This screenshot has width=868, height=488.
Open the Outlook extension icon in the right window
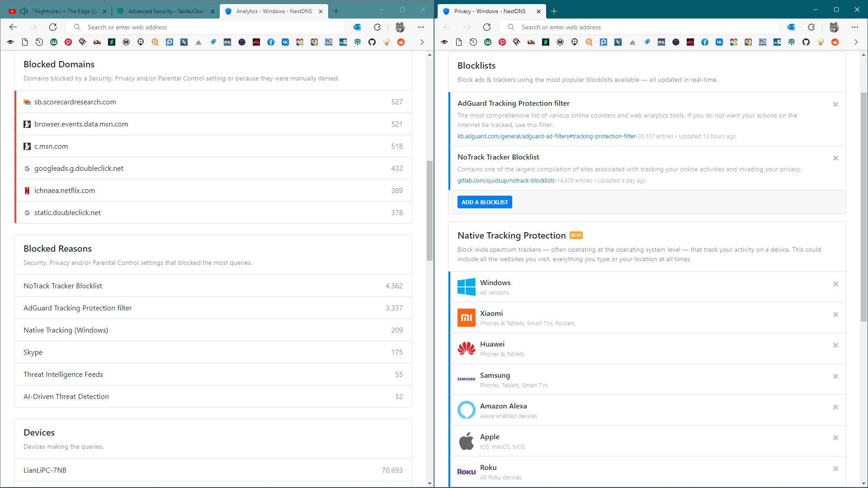click(791, 27)
